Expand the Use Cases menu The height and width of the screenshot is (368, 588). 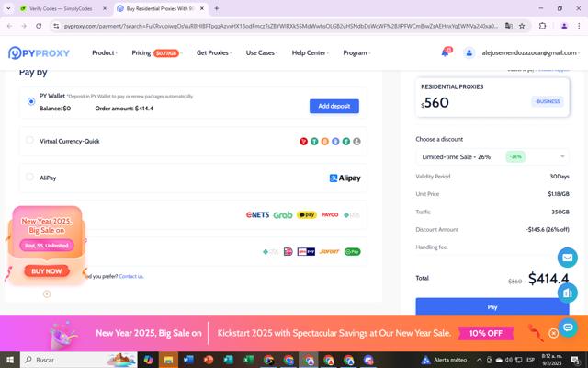[262, 53]
